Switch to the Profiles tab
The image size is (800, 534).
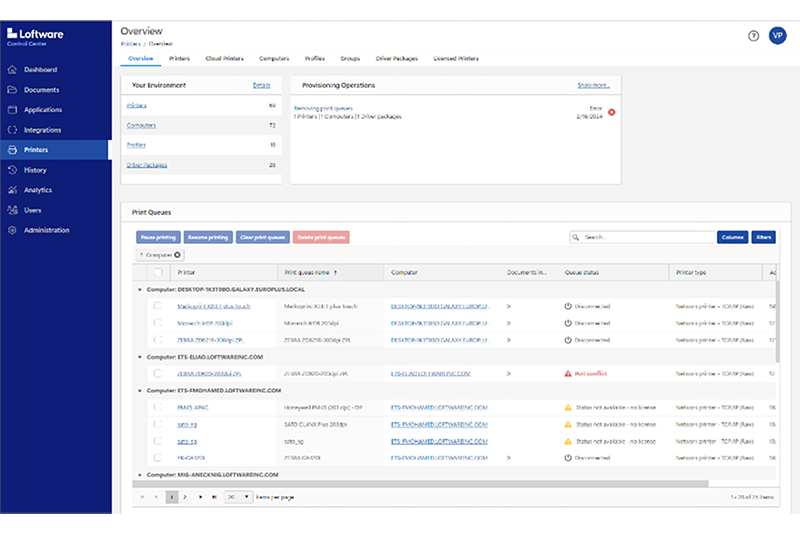315,59
